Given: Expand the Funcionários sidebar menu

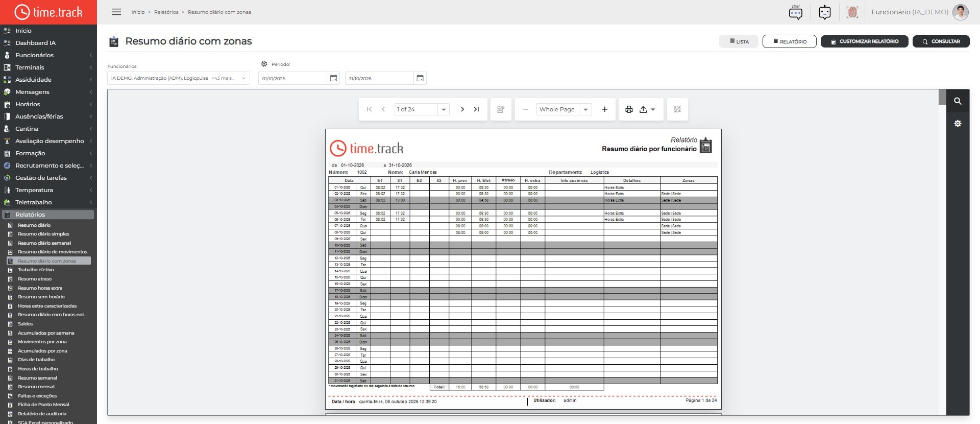Looking at the screenshot, I should pos(47,55).
